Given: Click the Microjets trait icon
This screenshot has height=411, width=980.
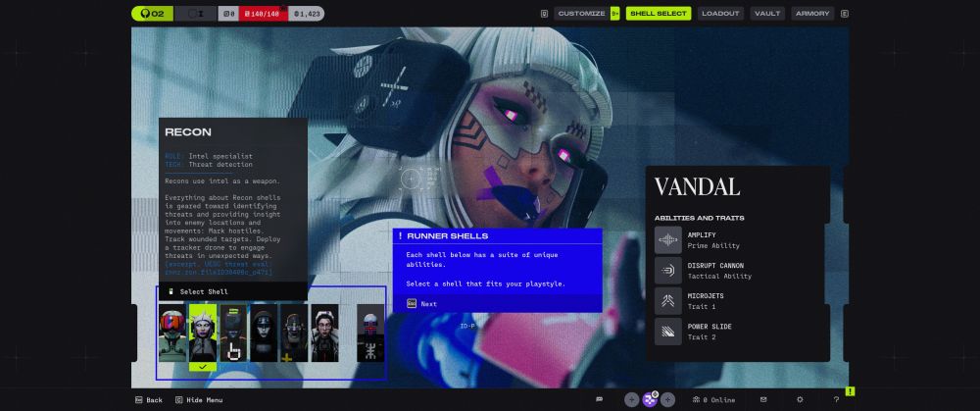Looking at the screenshot, I should [668, 301].
